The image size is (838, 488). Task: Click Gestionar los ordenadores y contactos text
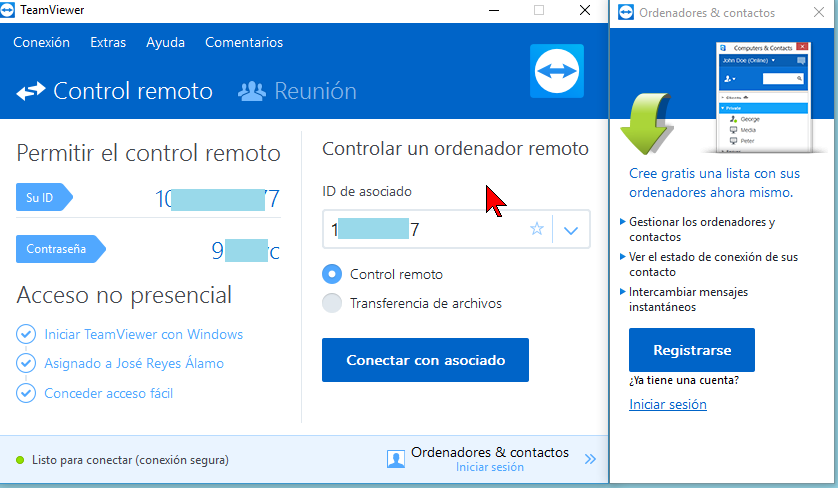tap(702, 229)
